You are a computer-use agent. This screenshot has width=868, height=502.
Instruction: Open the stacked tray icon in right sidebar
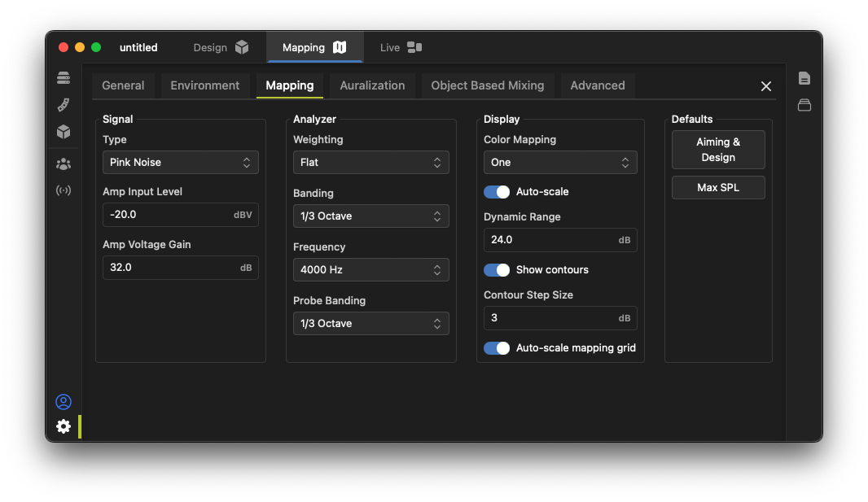click(x=804, y=105)
